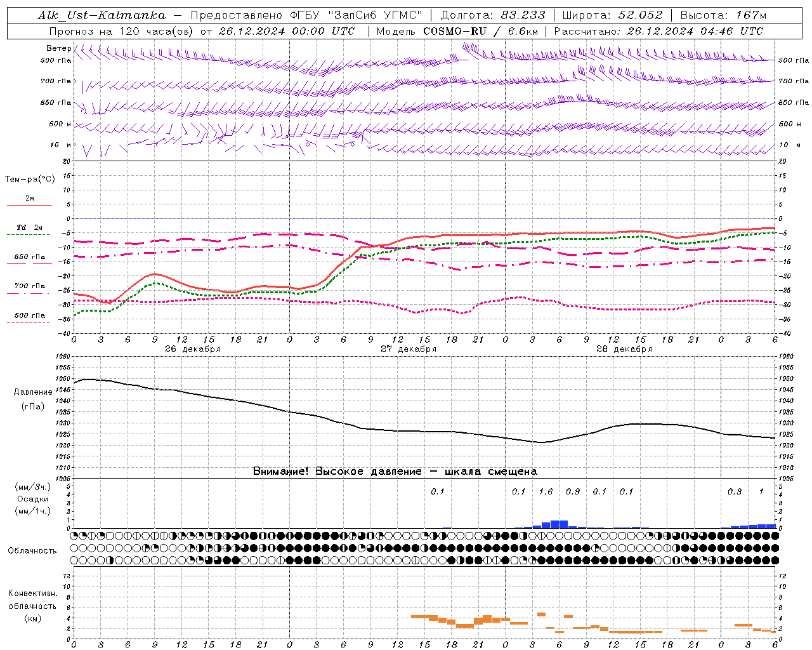The width and height of the screenshot is (812, 650).
Task: Click the 'Предоставлено ФГБУ "ЗапСиб УГМС"' text
Action: point(306,15)
